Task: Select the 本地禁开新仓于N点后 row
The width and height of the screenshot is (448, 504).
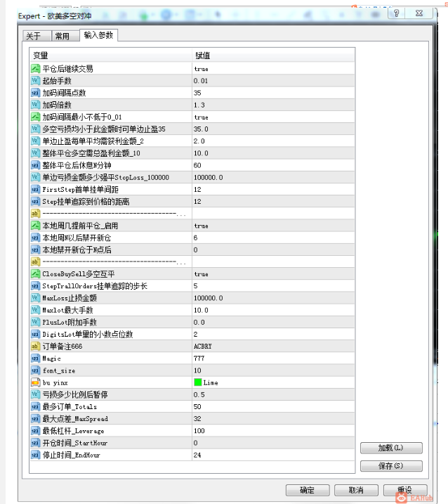Action: click(x=192, y=250)
